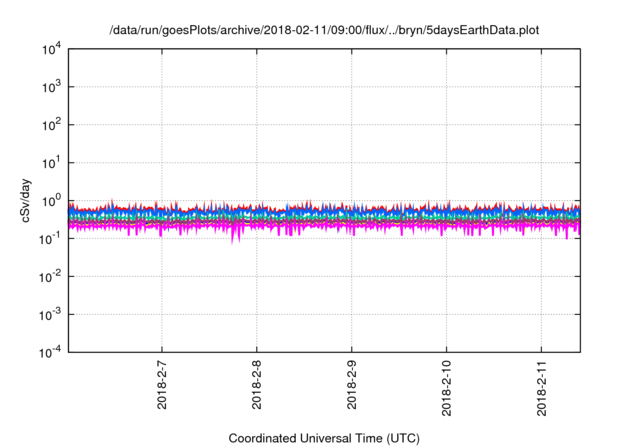The width and height of the screenshot is (640, 448).
Task: Click the 10^-2 y-axis tick label
Action: click(x=50, y=277)
